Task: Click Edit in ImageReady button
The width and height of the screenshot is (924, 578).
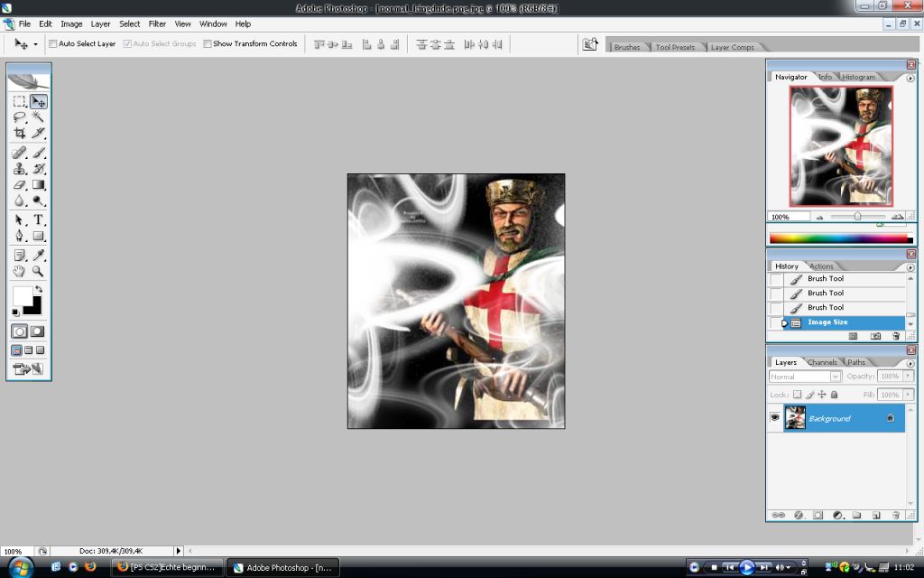Action: [x=28, y=369]
